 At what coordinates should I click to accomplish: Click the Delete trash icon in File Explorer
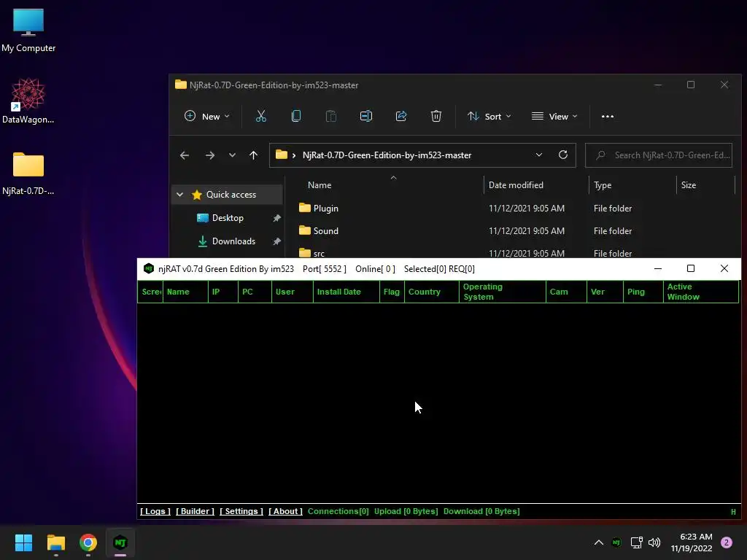pyautogui.click(x=436, y=116)
